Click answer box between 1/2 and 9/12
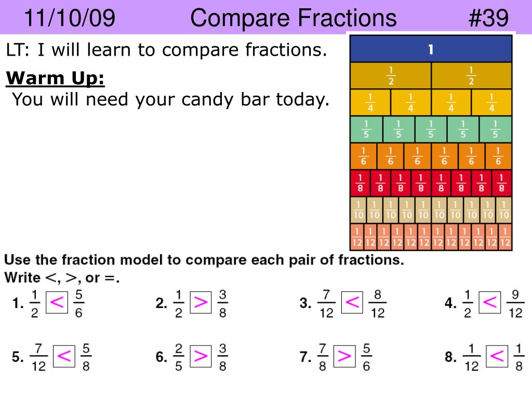The image size is (532, 399). click(489, 302)
